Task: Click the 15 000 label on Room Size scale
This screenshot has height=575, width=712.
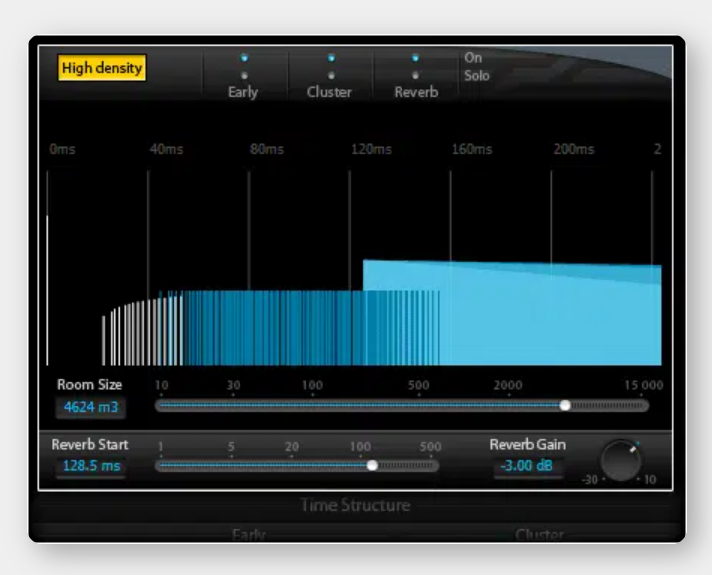Action: click(643, 385)
